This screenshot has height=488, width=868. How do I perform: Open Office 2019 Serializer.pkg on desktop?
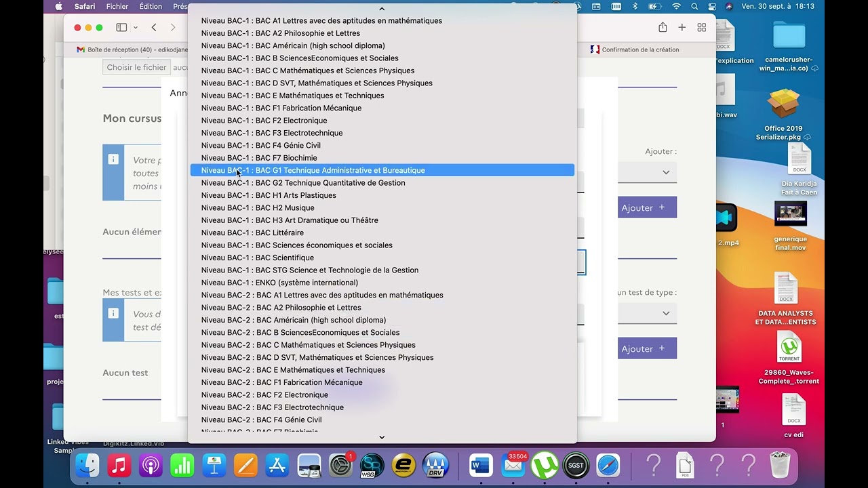tap(783, 115)
